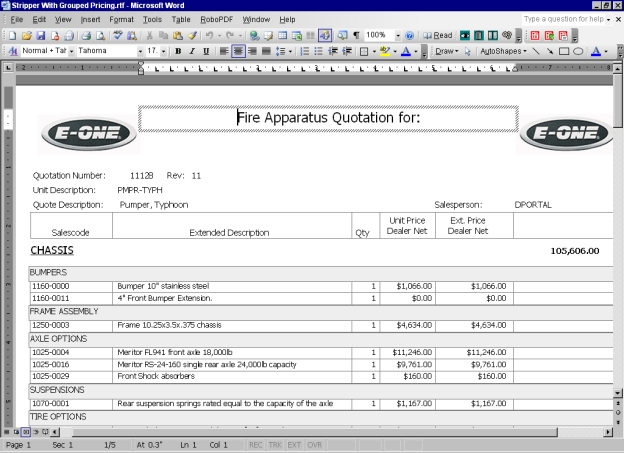The width and height of the screenshot is (624, 453).
Task: Apply numbered list formatting
Action: (x=304, y=51)
